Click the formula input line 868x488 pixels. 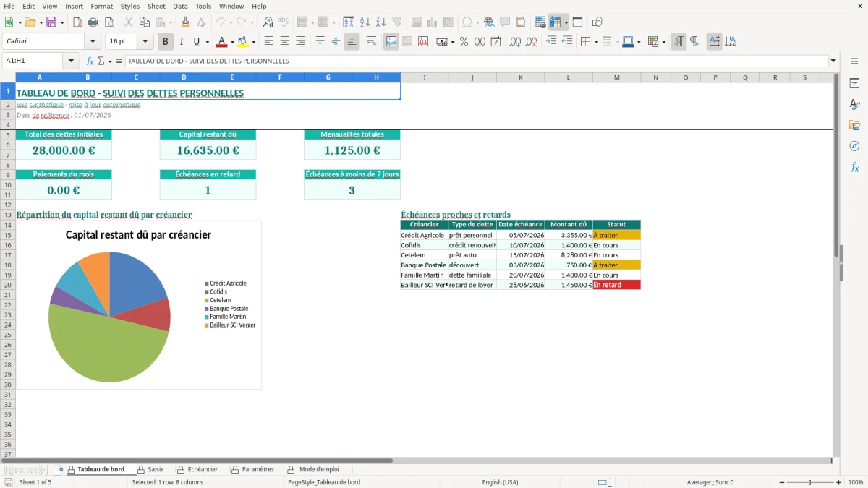[476, 61]
